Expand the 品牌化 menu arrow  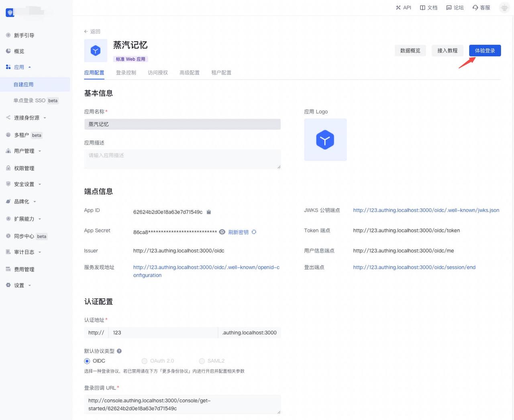(x=35, y=202)
